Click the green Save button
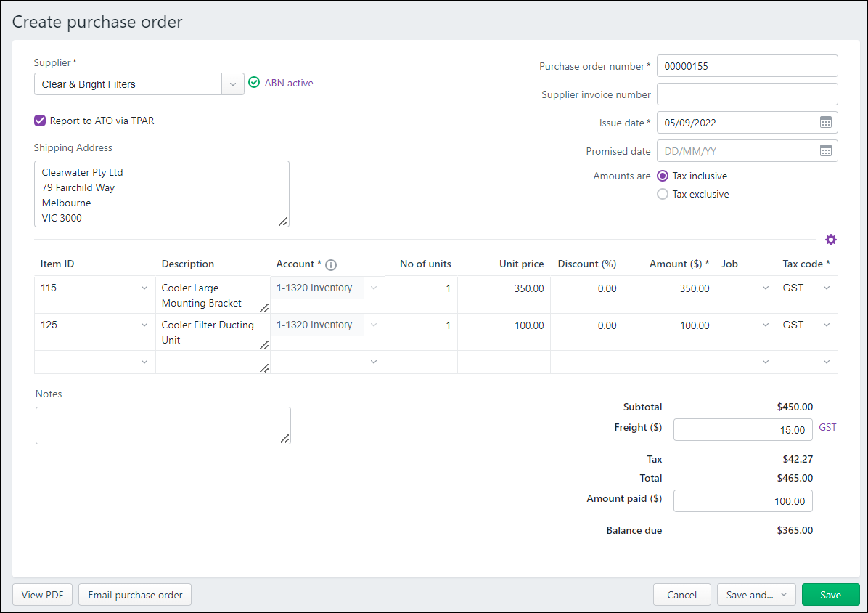Screen dimensions: 868x613 pyautogui.click(x=830, y=594)
